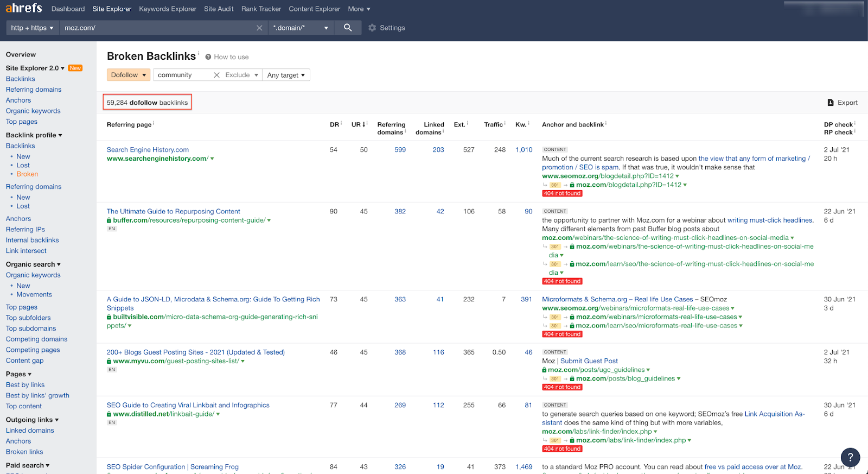Open Best by links report
This screenshot has width=868, height=474.
(x=25, y=385)
